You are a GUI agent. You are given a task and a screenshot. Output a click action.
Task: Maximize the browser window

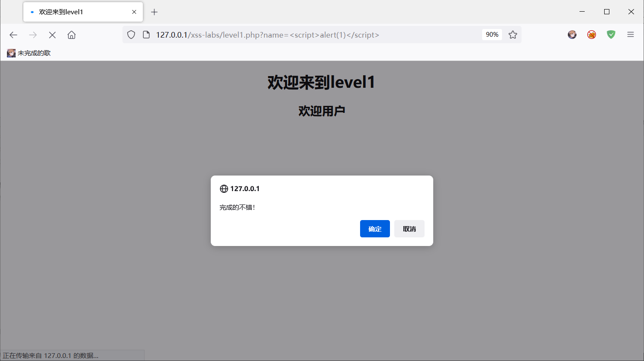[x=607, y=12]
